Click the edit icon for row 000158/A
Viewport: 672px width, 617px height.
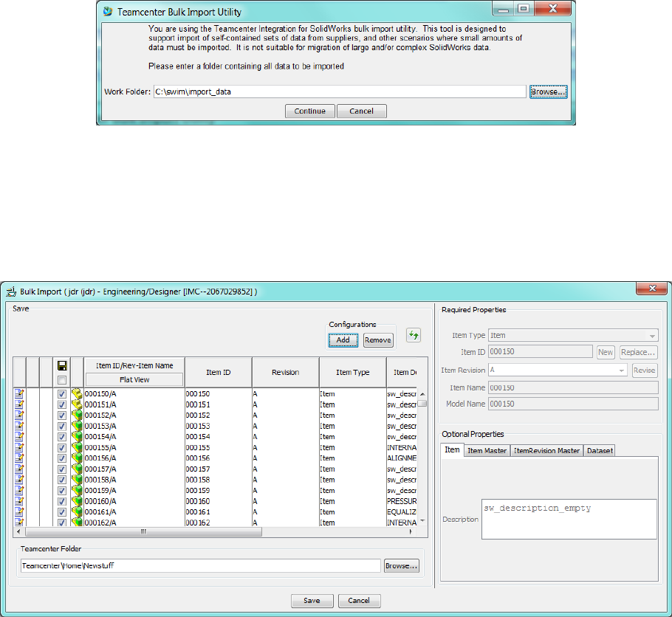click(x=19, y=480)
